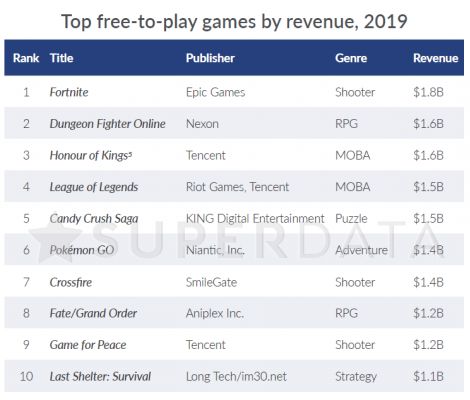
Task: Click Fortnite's $1.8B revenue value
Action: click(x=428, y=92)
